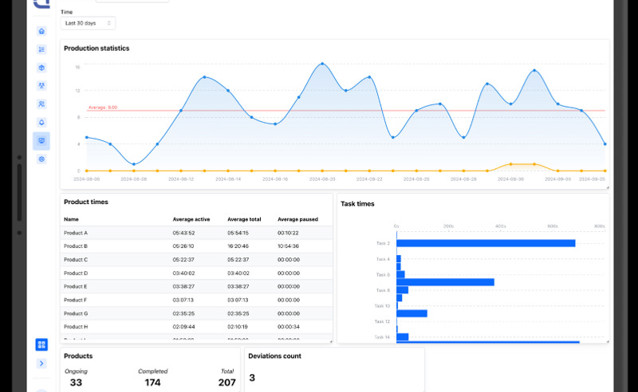Click the Name column header
Viewport: 638px width, 392px height.
coord(71,219)
